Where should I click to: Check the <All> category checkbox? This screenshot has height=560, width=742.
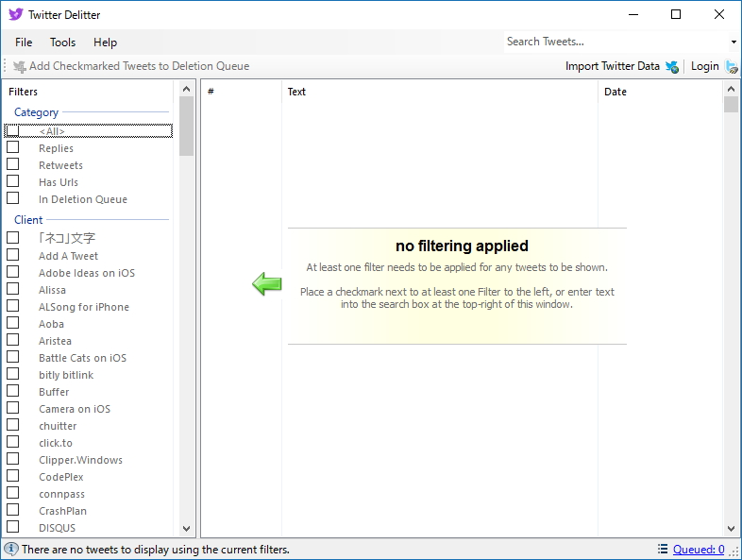coord(13,130)
